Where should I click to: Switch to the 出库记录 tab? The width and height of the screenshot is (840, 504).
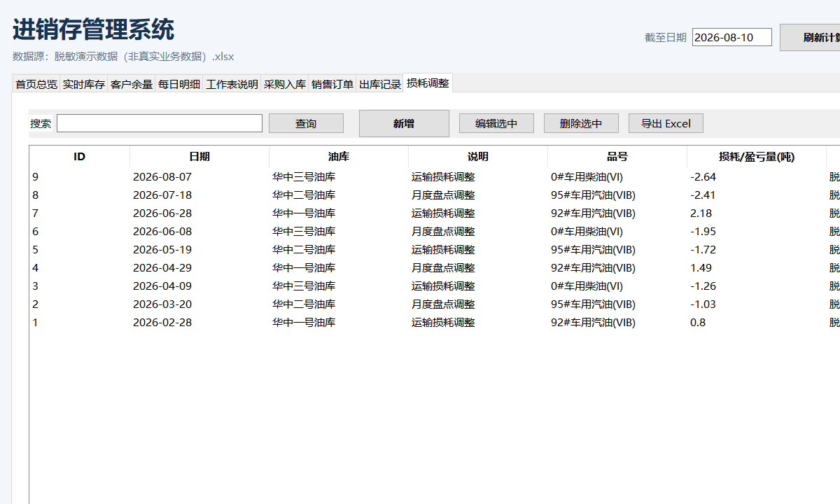click(380, 84)
